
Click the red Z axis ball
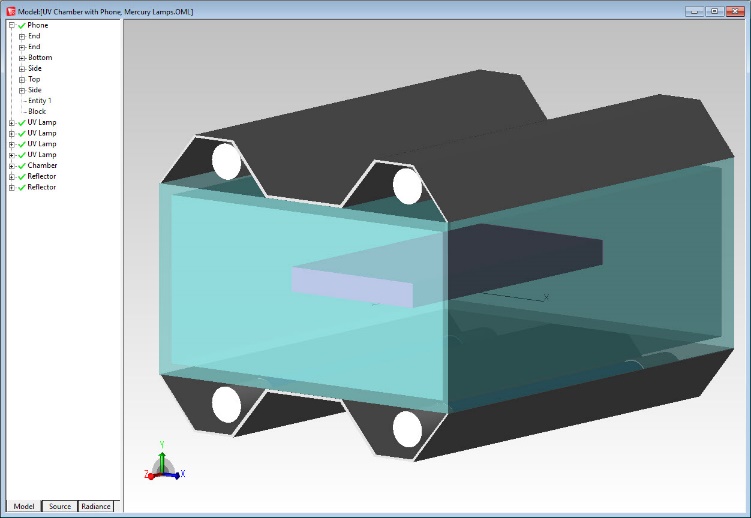[x=149, y=476]
